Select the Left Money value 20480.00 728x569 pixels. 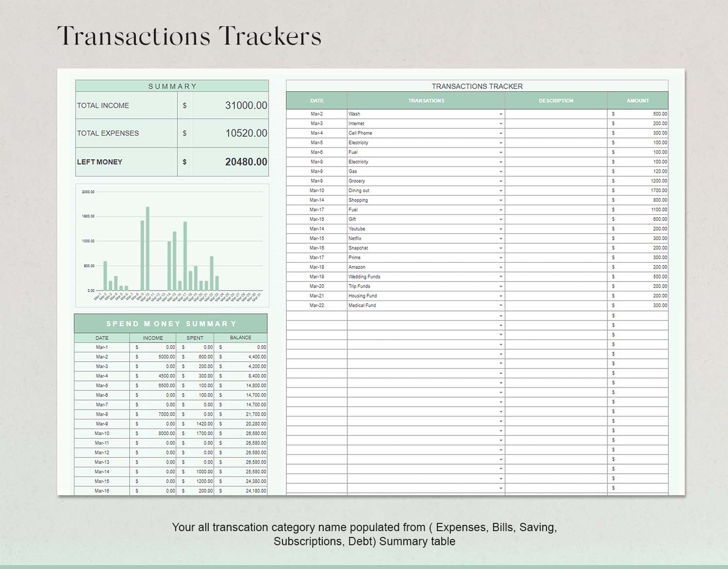(x=246, y=162)
